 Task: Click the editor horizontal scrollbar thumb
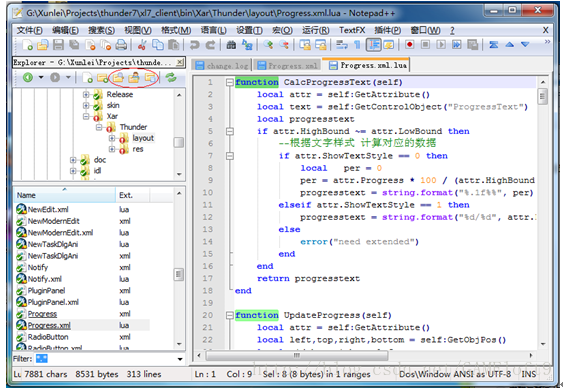click(x=297, y=356)
